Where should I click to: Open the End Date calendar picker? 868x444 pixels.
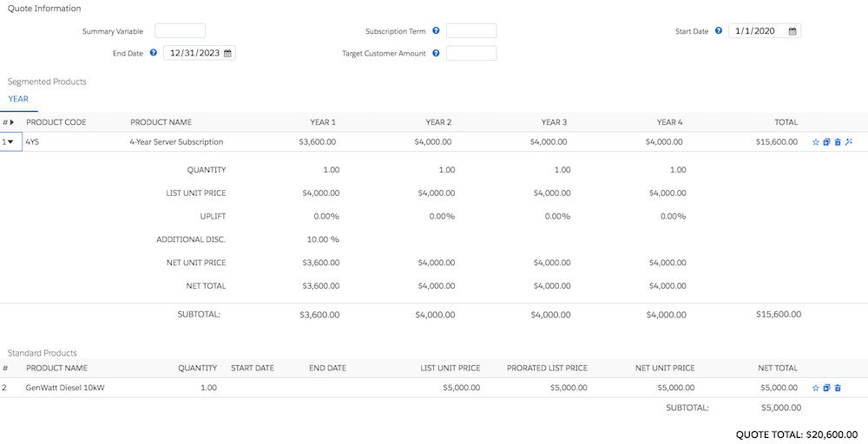[227, 54]
